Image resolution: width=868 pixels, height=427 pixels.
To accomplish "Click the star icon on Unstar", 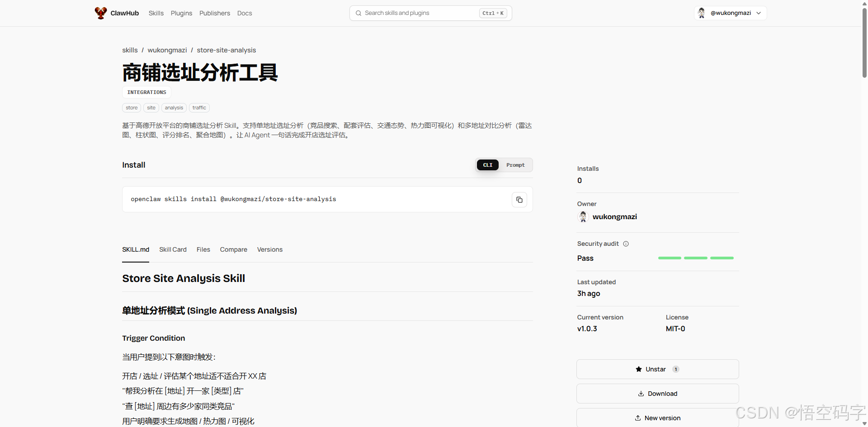I will (x=639, y=369).
